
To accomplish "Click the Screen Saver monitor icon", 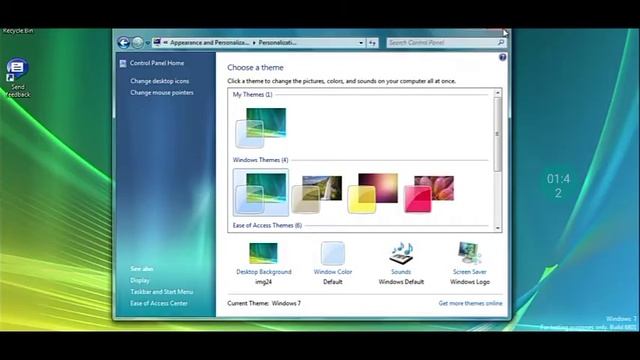I will [x=469, y=253].
